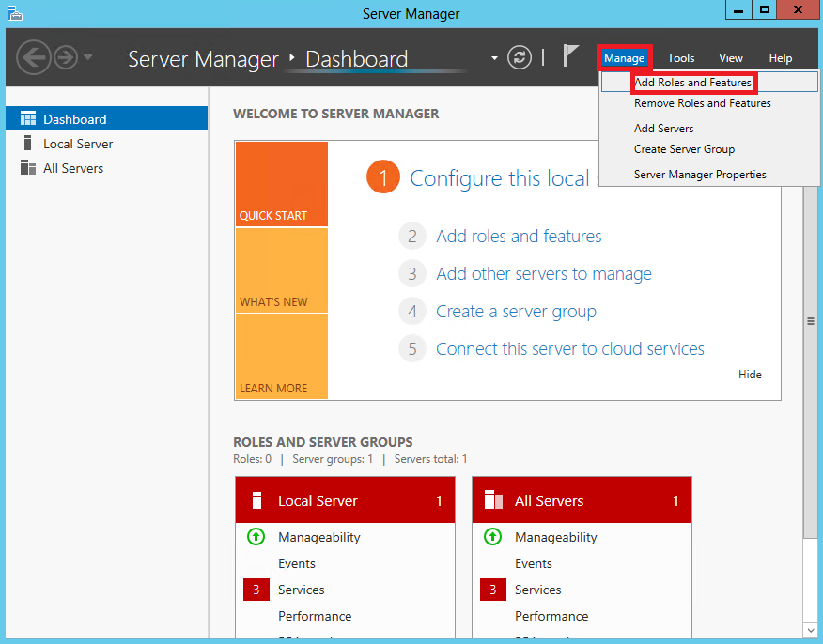Click the step 4 number circle

click(412, 312)
